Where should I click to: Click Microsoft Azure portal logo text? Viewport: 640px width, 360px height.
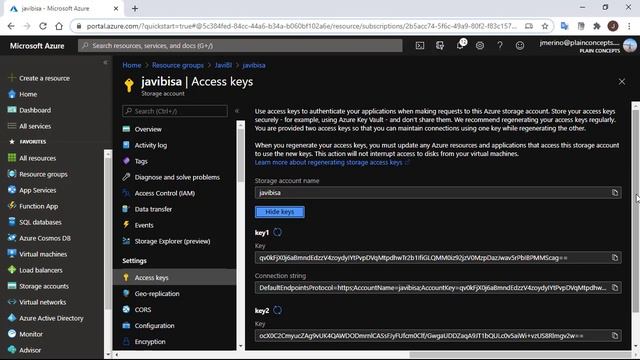(37, 46)
